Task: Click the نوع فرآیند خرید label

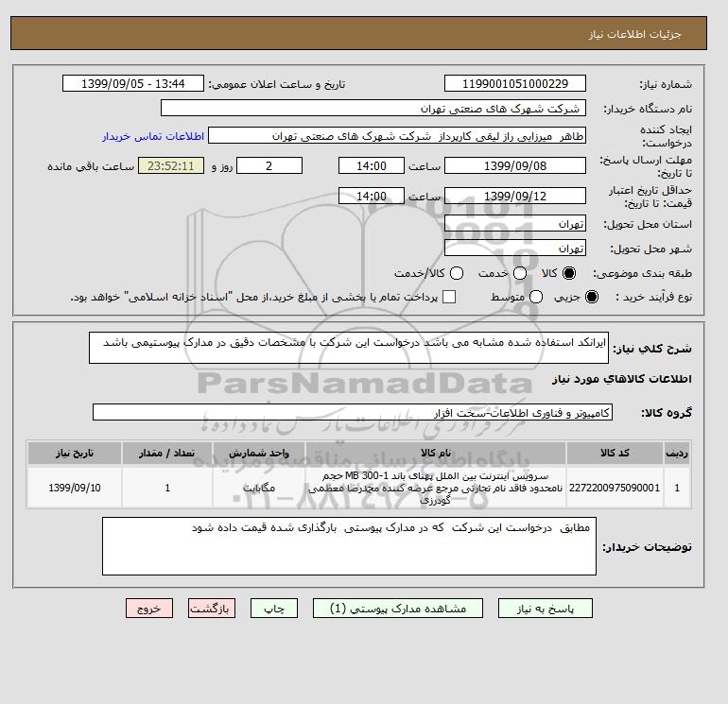Action: click(653, 297)
